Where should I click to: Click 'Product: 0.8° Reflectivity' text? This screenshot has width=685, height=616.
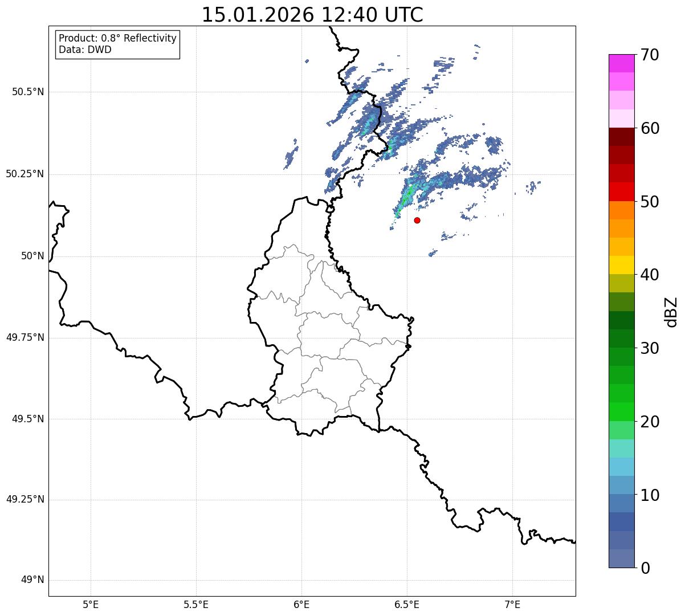118,38
